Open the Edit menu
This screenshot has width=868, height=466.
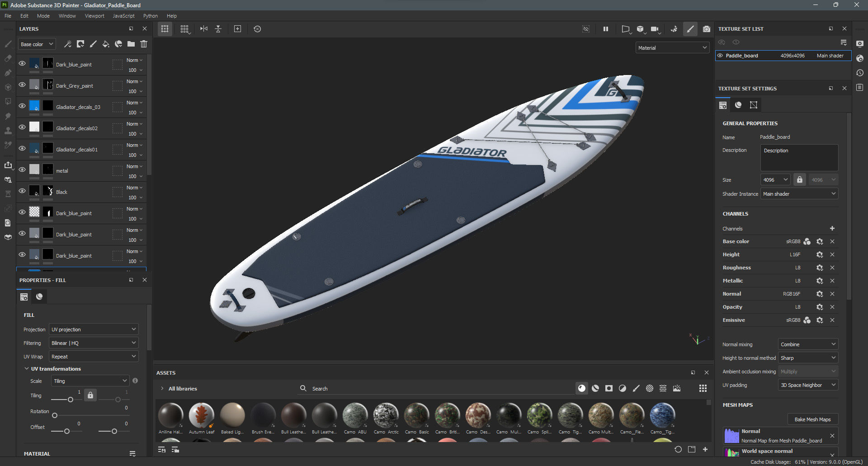coord(24,16)
